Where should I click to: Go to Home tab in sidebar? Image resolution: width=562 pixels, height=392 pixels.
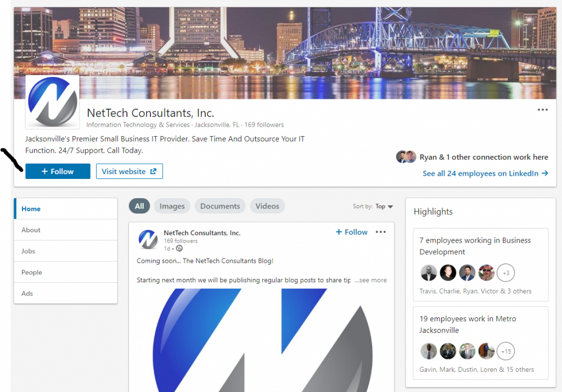click(x=66, y=209)
